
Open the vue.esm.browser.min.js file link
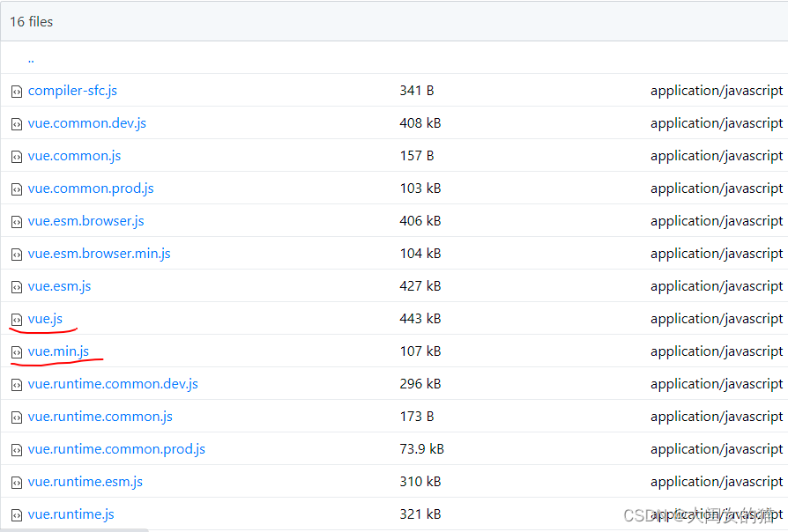(x=99, y=254)
